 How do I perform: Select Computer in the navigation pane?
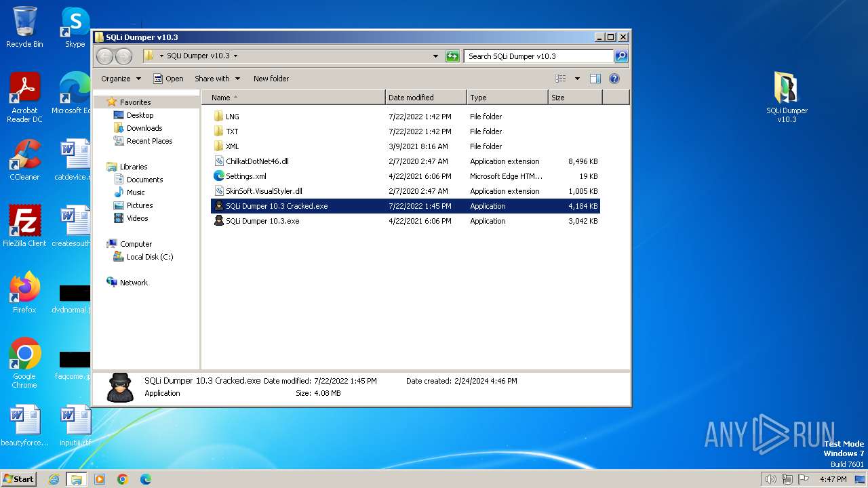point(136,244)
